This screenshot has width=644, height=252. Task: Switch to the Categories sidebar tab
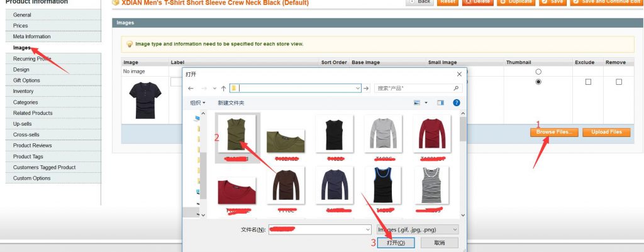[x=25, y=102]
